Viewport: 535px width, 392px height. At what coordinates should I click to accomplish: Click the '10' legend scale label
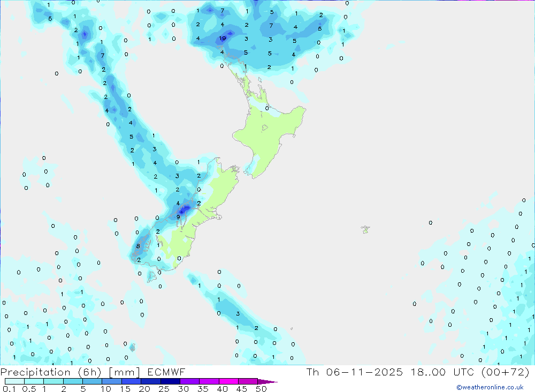pyautogui.click(x=106, y=389)
